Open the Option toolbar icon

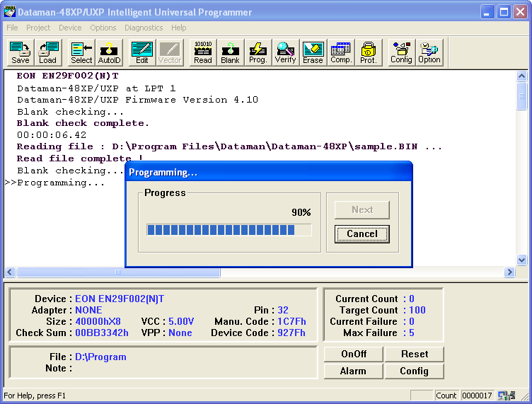point(429,53)
